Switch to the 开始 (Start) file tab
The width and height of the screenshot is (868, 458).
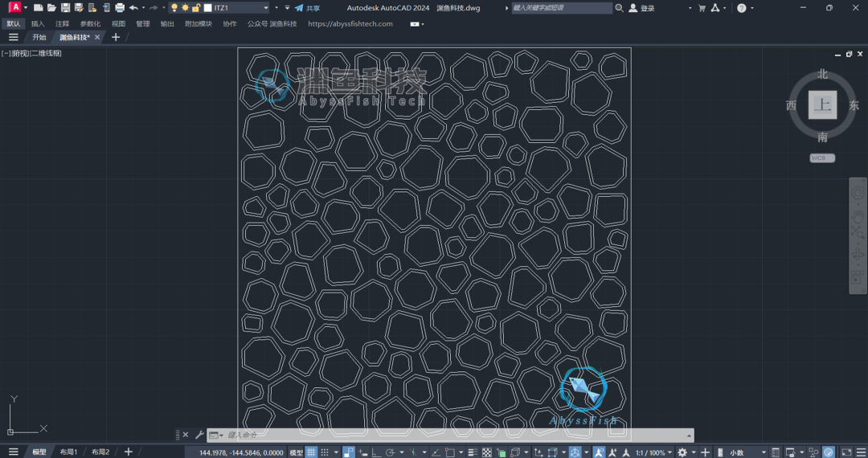tap(39, 37)
